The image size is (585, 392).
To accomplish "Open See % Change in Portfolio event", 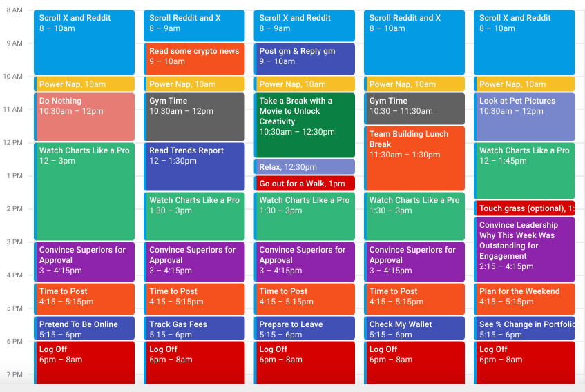I will tap(524, 329).
